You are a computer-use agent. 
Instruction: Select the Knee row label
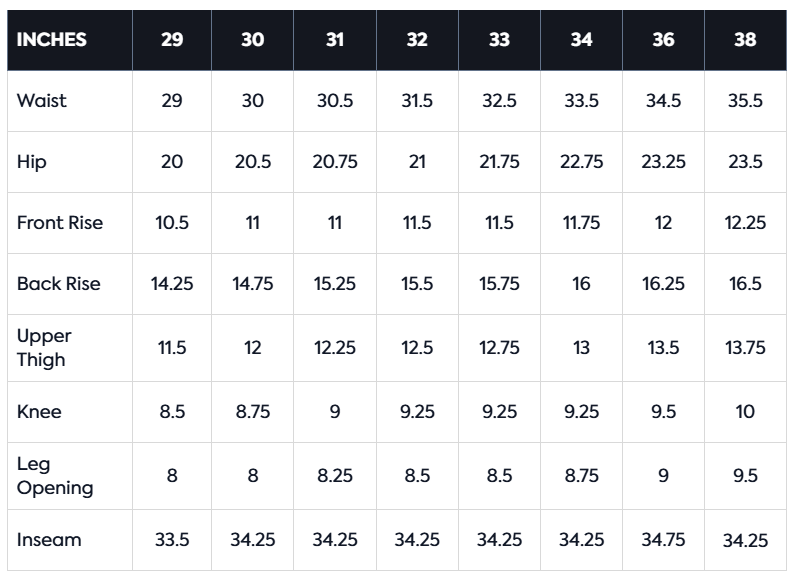click(x=39, y=412)
